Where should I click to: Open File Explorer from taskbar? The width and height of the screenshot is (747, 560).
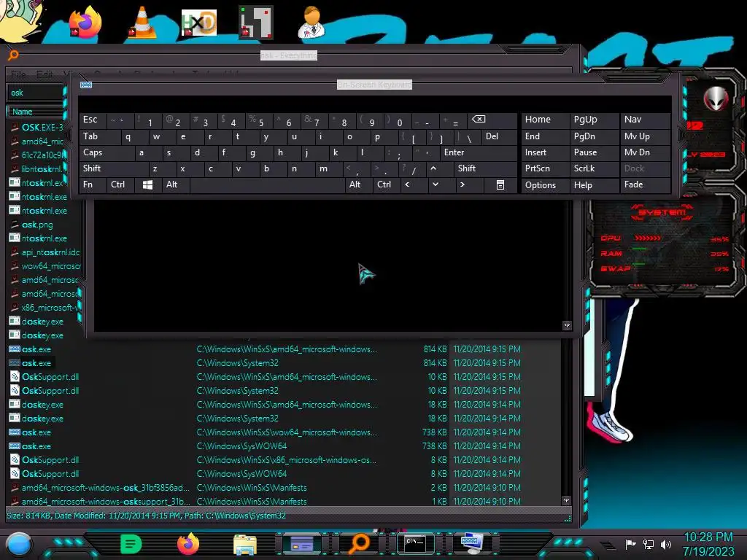click(x=245, y=545)
